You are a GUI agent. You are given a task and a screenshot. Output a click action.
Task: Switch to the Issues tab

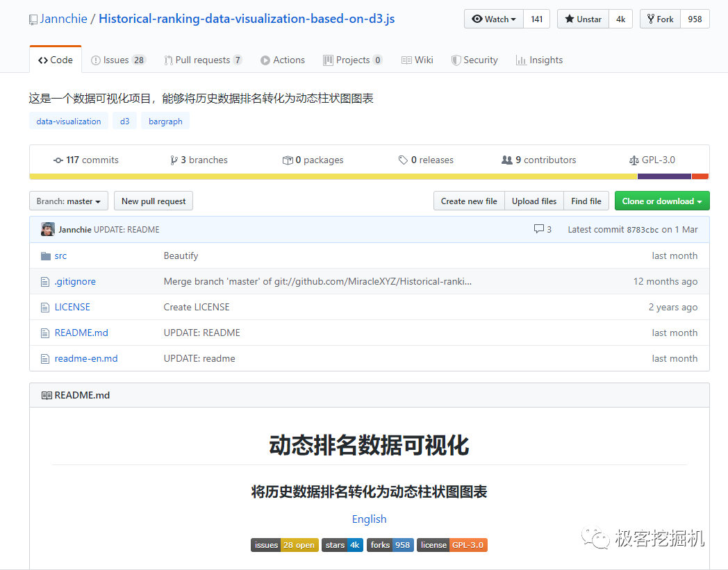(118, 60)
